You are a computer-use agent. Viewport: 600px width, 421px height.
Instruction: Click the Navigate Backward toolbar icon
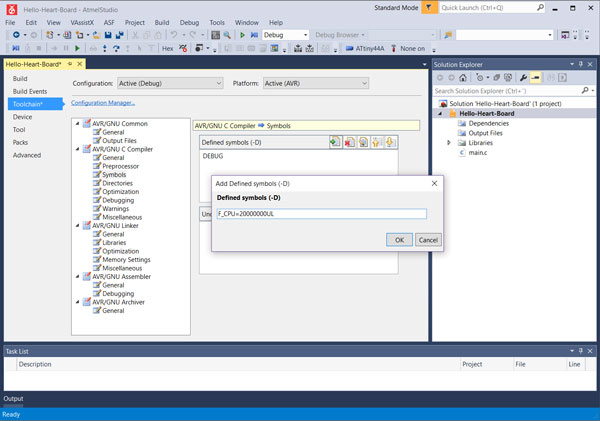click(x=16, y=35)
